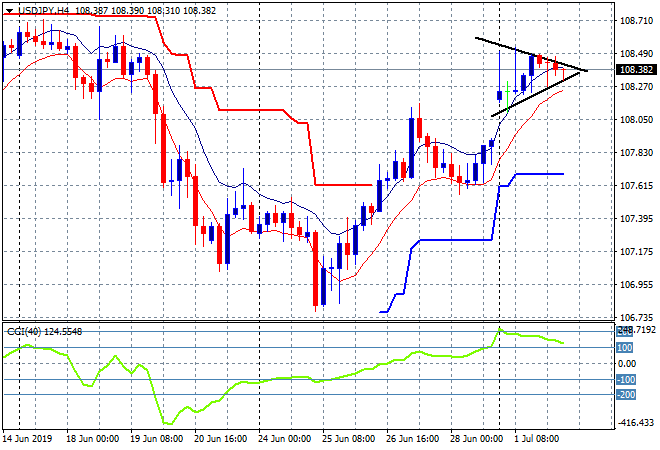Click the 108.270 price axis label
The width and height of the screenshot is (660, 450).
click(x=636, y=87)
